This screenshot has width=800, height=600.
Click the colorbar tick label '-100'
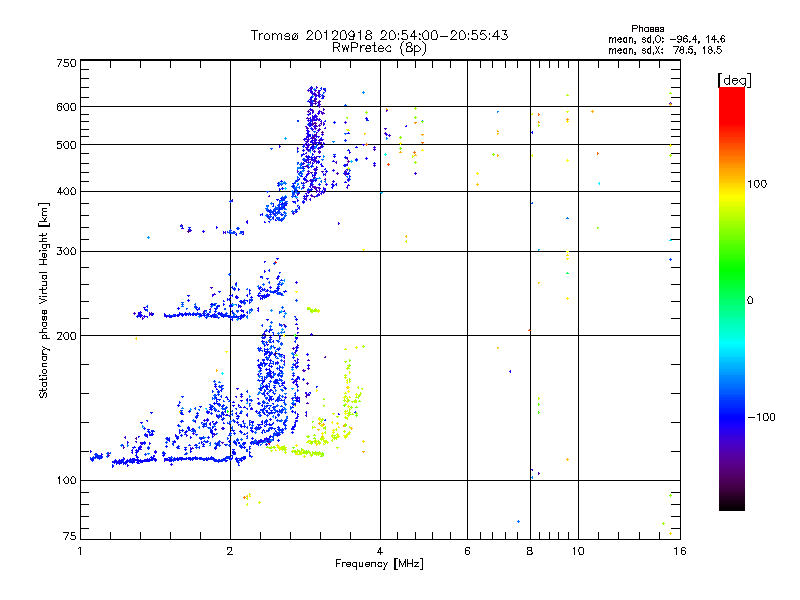(761, 417)
